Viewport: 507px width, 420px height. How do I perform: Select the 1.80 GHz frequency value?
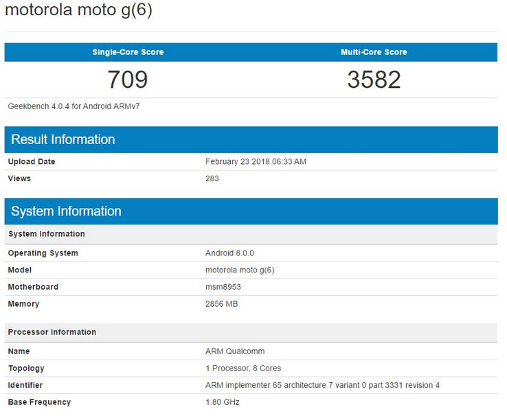pyautogui.click(x=223, y=402)
